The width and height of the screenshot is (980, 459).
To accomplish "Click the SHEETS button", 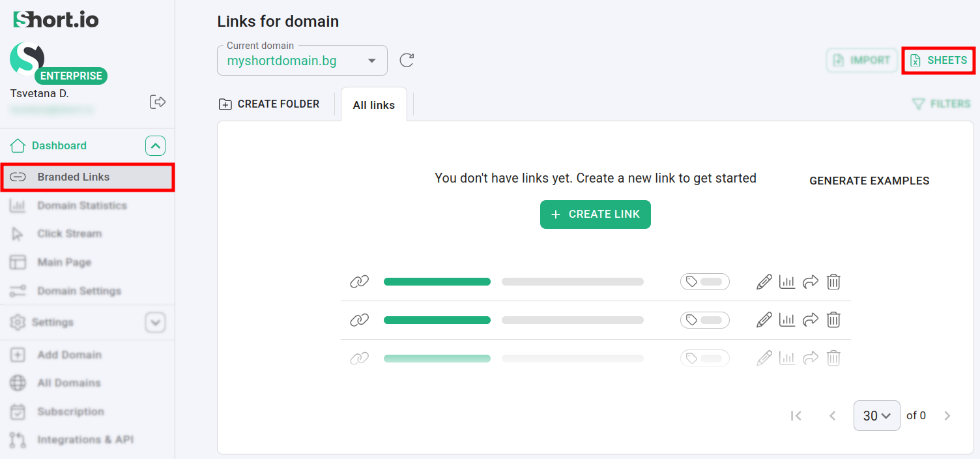I will [x=938, y=61].
